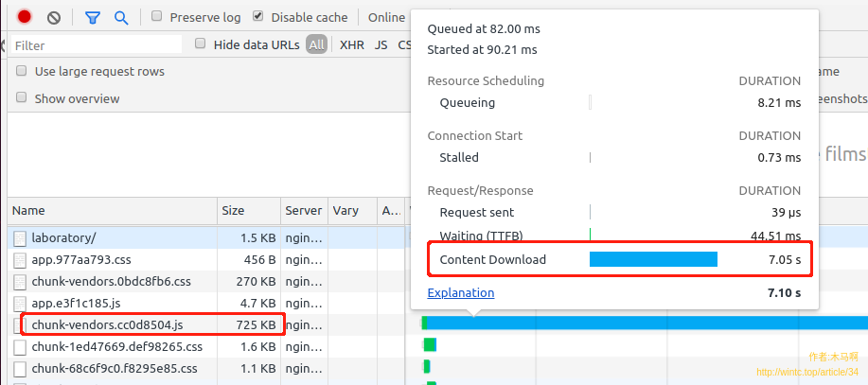Click file icon beside app.e3f1c185.js

20,303
